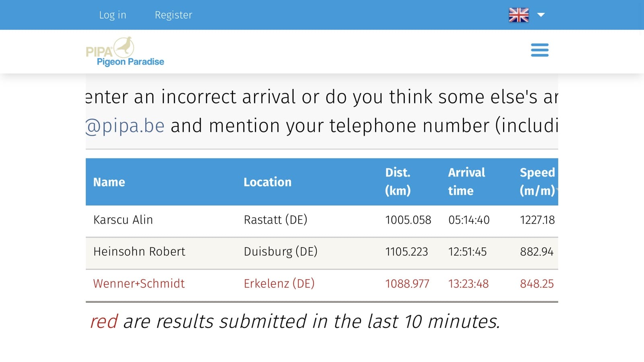Sort by Speed (m/m) column header
The width and height of the screenshot is (644, 362).
[x=537, y=181]
